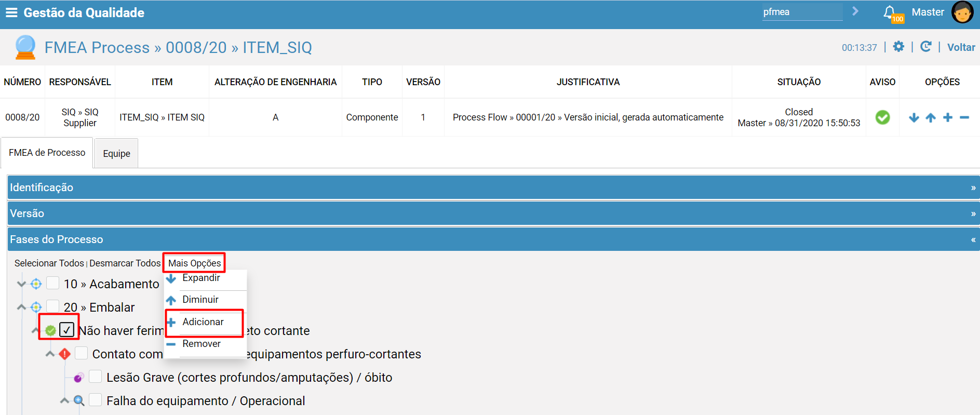Open Master user avatar menu
Image resolution: width=980 pixels, height=415 pixels.
(x=962, y=12)
